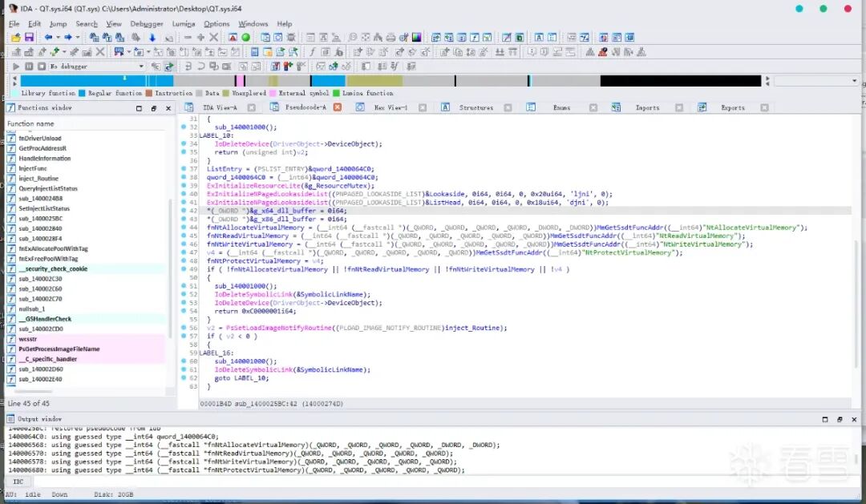The width and height of the screenshot is (866, 504).
Task: Click PsSetLoadImageNotifyRoutine on line 56
Action: (279, 328)
